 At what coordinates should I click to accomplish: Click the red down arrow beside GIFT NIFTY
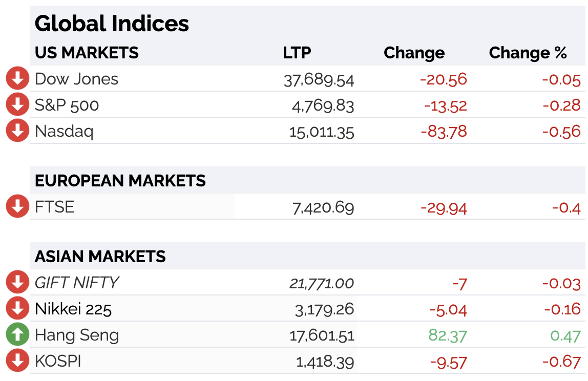pos(17,282)
